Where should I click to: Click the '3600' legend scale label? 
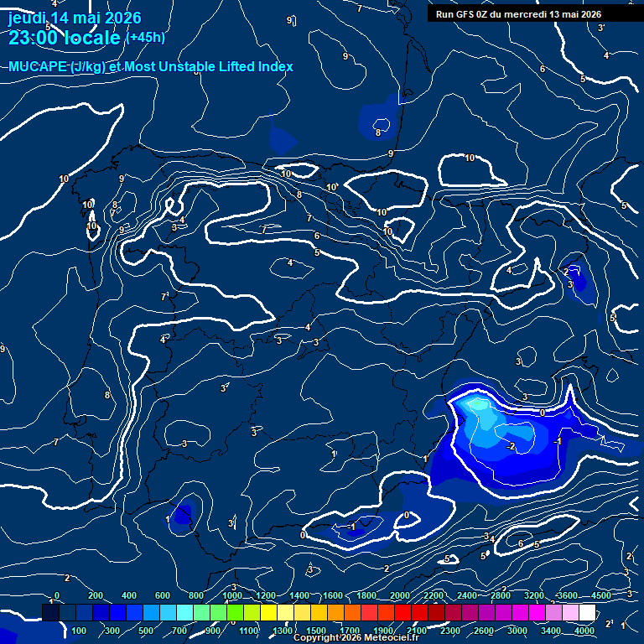pyautogui.click(x=567, y=595)
